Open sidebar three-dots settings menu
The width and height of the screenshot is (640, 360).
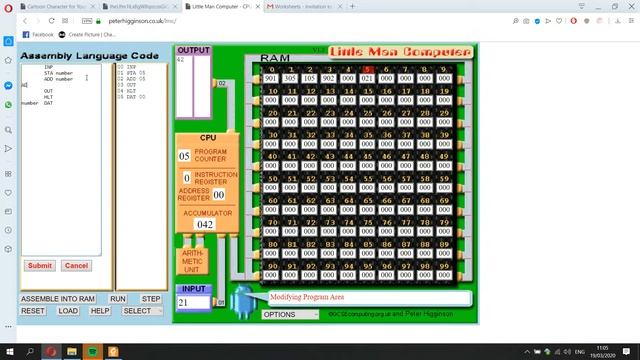8,327
